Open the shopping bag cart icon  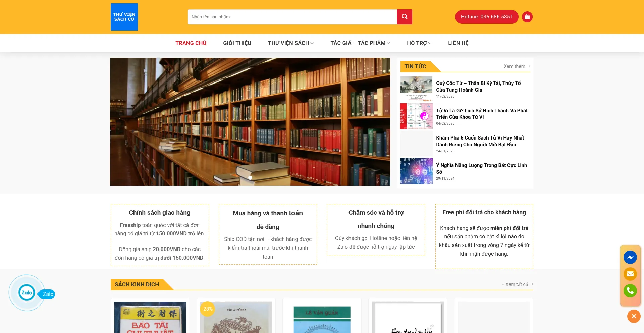[x=527, y=17]
